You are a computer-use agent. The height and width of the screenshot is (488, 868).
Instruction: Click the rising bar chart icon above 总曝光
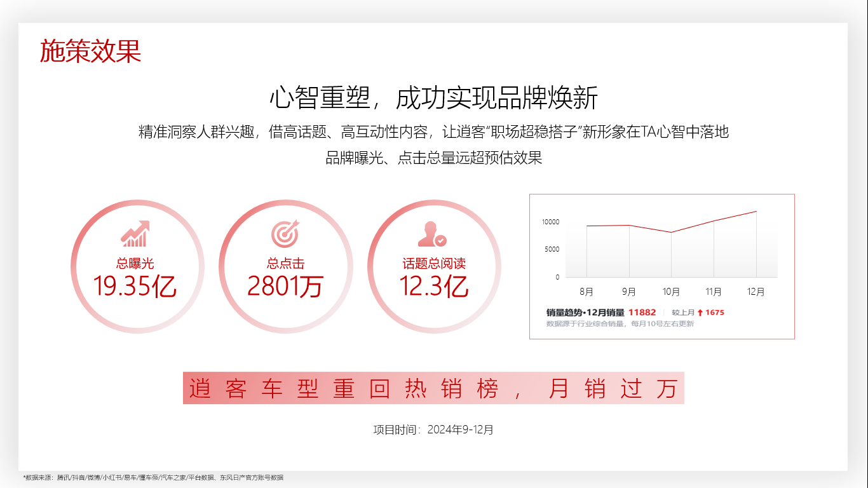click(x=135, y=234)
